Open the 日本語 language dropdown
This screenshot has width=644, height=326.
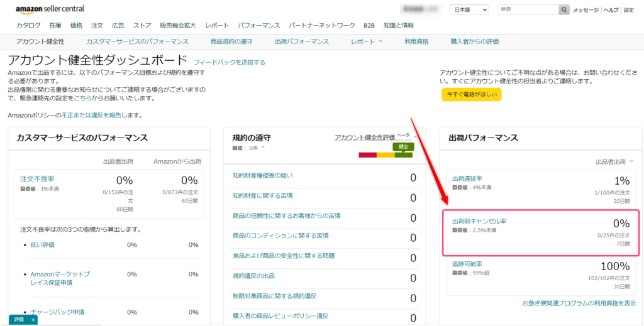(469, 10)
